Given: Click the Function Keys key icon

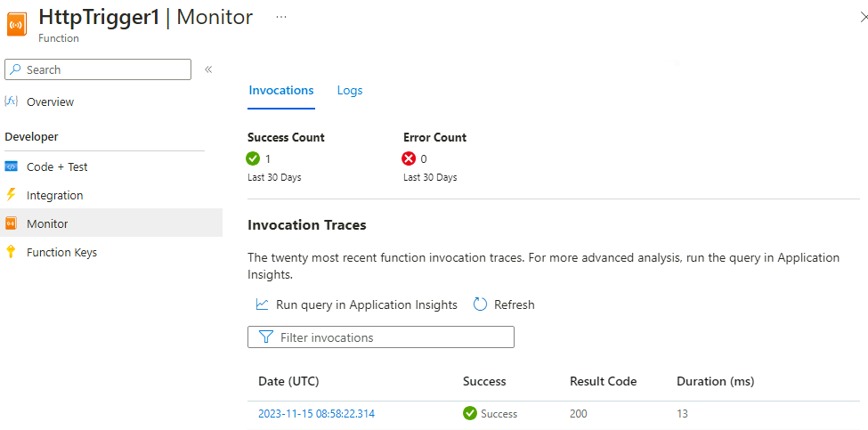Looking at the screenshot, I should (x=12, y=252).
